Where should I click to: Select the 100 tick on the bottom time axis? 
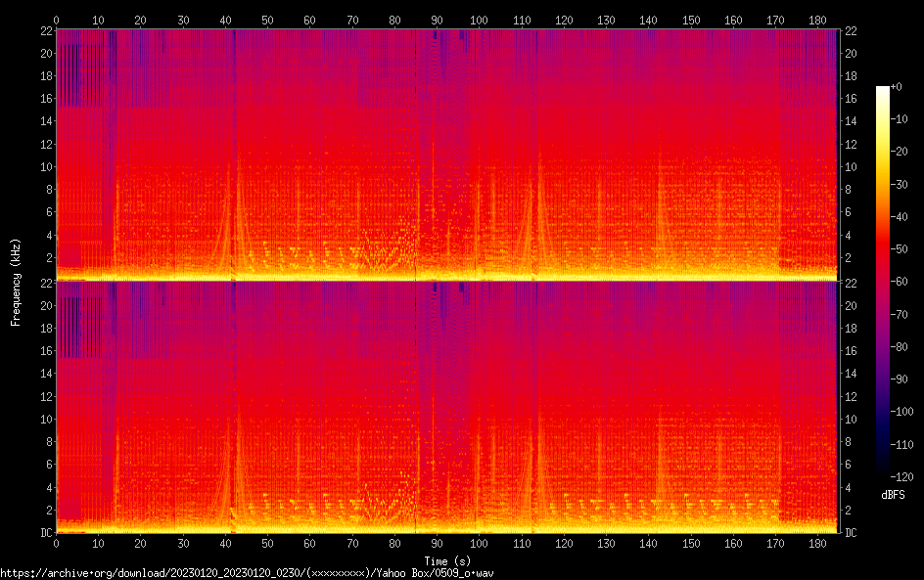pos(479,543)
